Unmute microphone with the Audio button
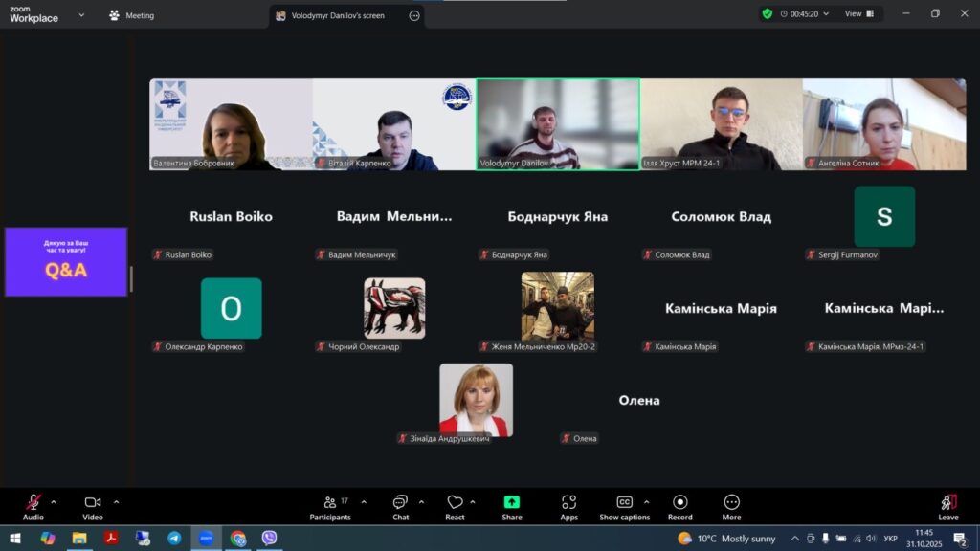The image size is (980, 551). click(33, 503)
